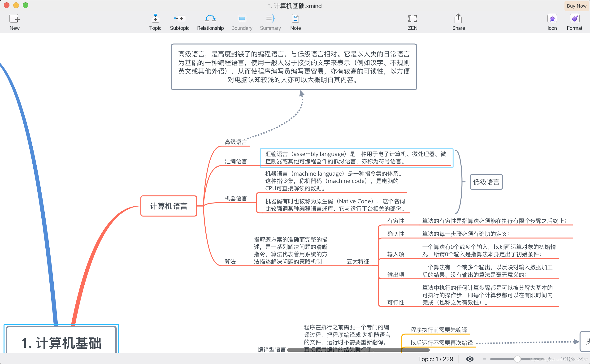
Task: Click the highlighted assembly language description
Action: click(356, 158)
